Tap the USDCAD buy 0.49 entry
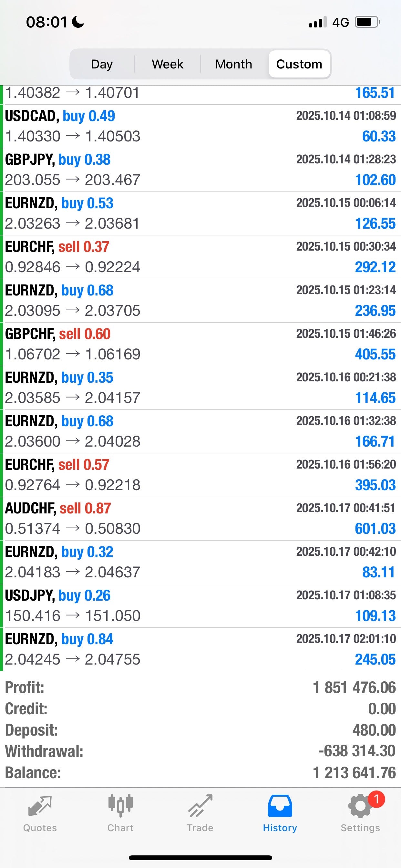Screen dimensions: 401x868 [200, 126]
